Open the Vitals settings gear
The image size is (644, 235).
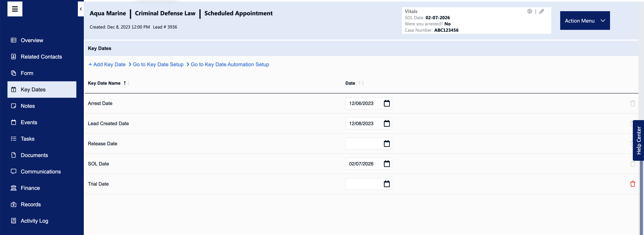tap(530, 11)
